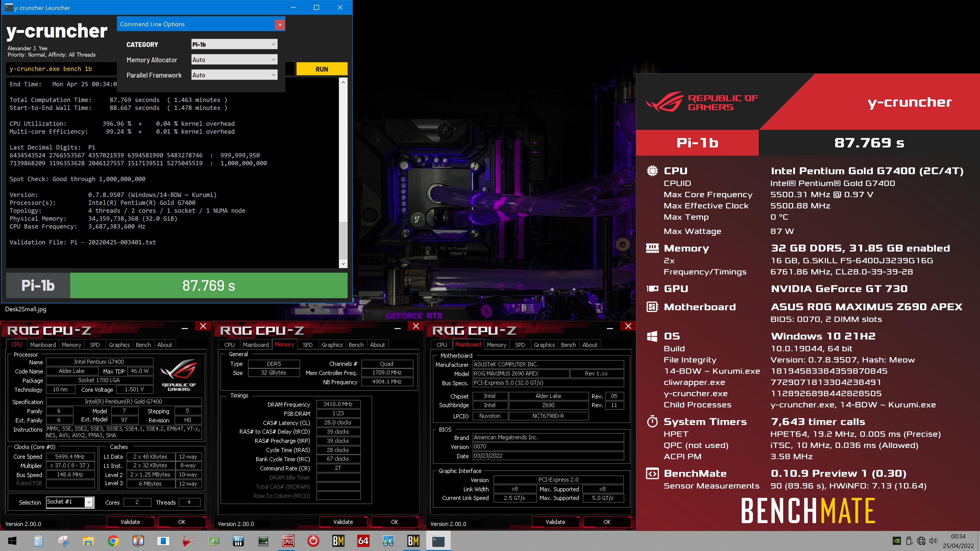980x551 pixels.
Task: Click Validate in the right CPU-Z window
Action: click(555, 522)
